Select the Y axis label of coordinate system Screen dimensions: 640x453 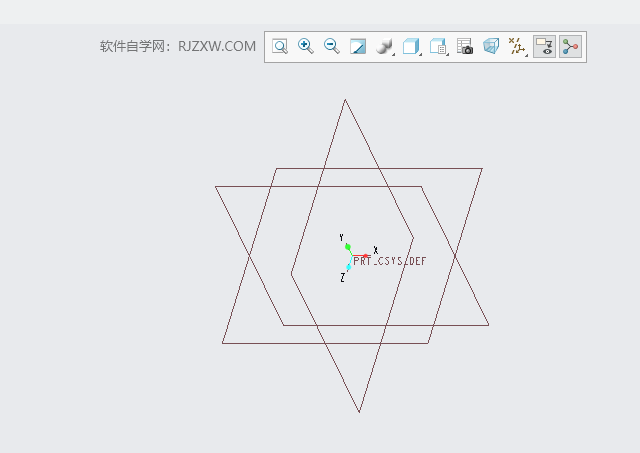click(342, 238)
